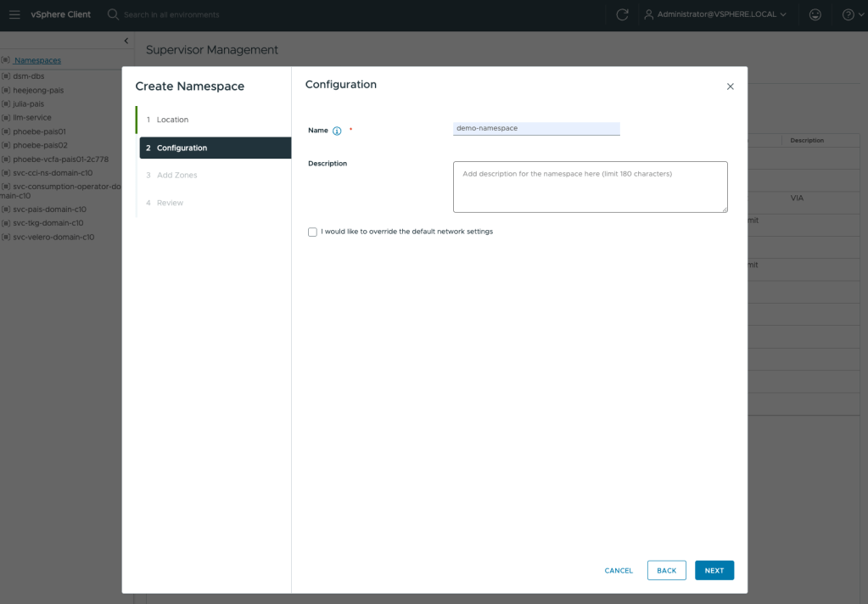Screen dimensions: 868x604
Task: Go to the Location wizard step
Action: pyautogui.click(x=172, y=120)
